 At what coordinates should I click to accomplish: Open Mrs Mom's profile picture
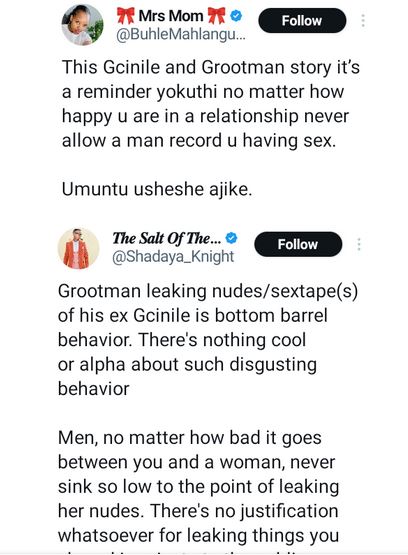point(83,25)
